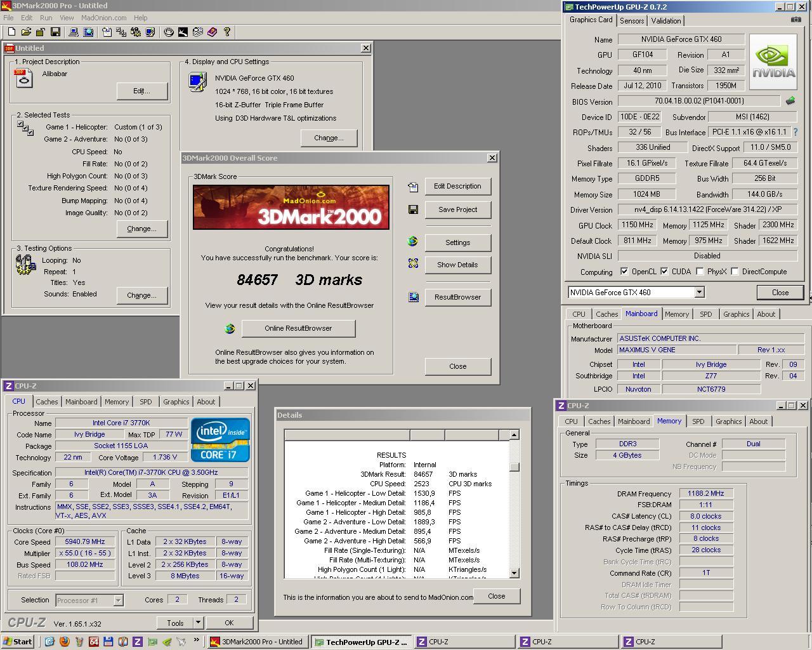Click the purple help book toolbar icon
Viewport: 812px width, 650px height.
(212, 32)
